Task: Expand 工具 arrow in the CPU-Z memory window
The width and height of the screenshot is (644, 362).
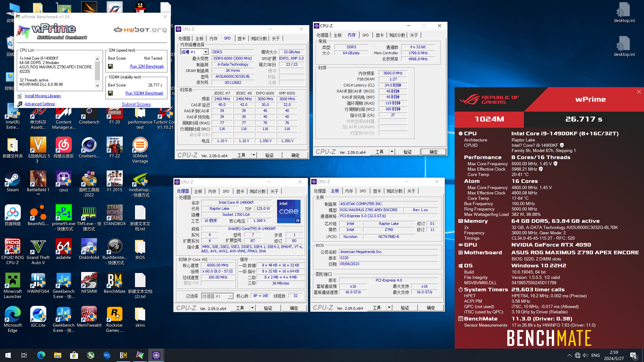Action: pos(392,152)
